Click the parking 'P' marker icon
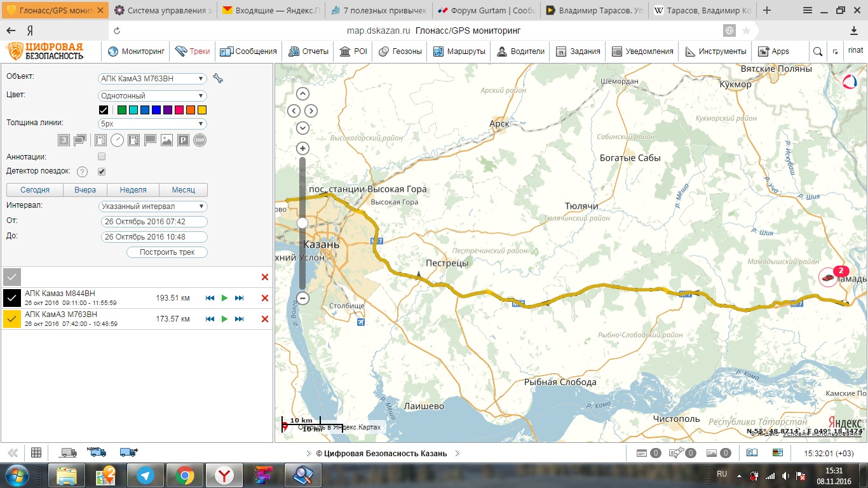Viewport: 868px width, 488px height. 183,140
